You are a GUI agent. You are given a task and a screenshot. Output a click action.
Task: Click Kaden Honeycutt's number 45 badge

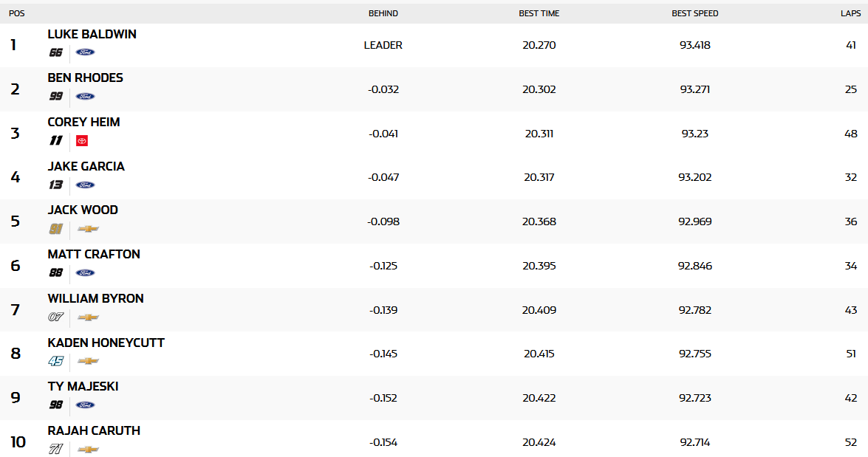click(x=56, y=361)
